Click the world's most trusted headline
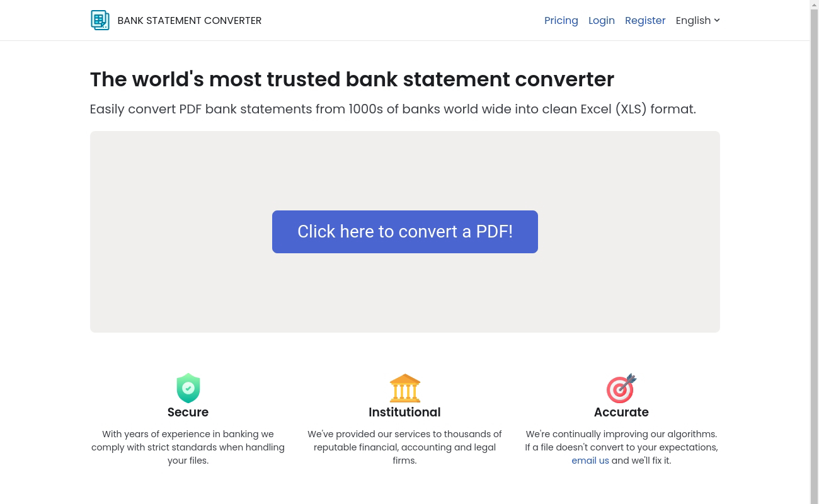 352,79
